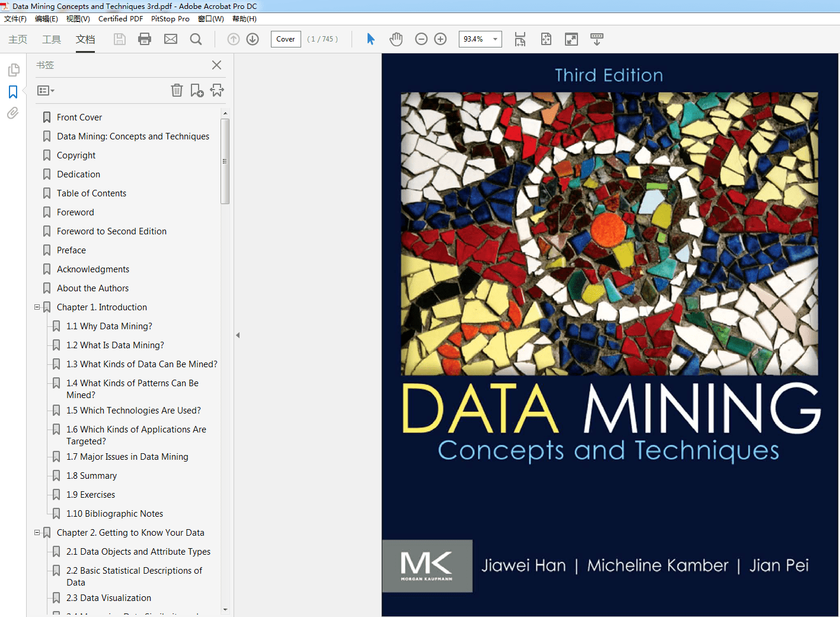This screenshot has height=617, width=840.
Task: Print the document via toolbar icon
Action: [144, 39]
